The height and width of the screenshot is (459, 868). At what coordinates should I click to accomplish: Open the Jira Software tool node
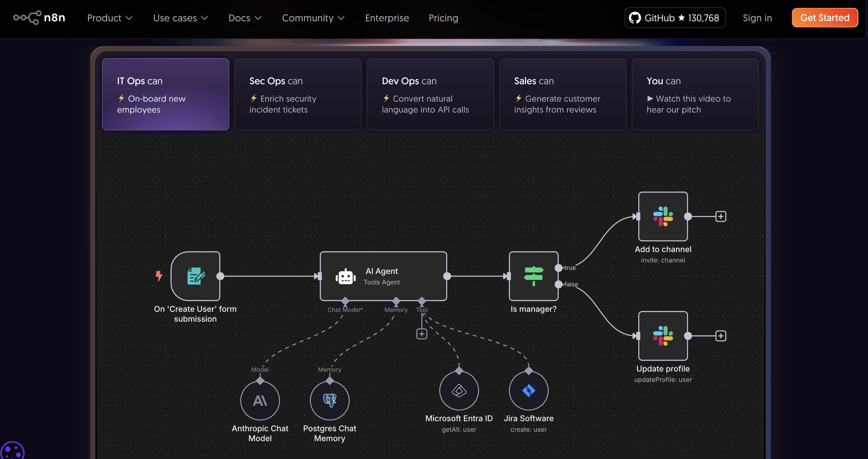528,391
